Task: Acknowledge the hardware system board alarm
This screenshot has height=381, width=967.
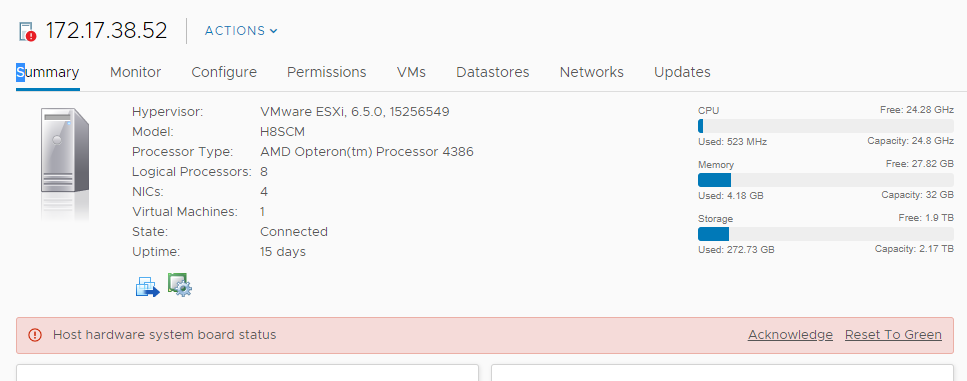Action: point(790,335)
